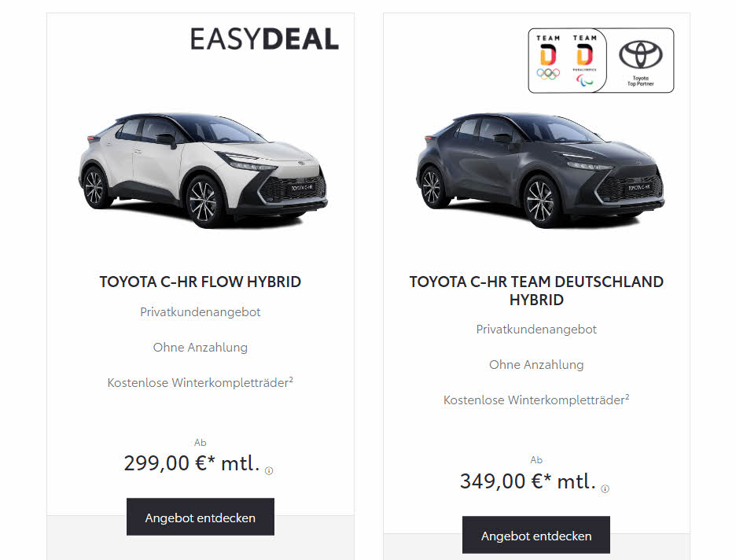Click footnote 2 on right Winterkompletträder text
The image size is (736, 560).
click(x=627, y=396)
